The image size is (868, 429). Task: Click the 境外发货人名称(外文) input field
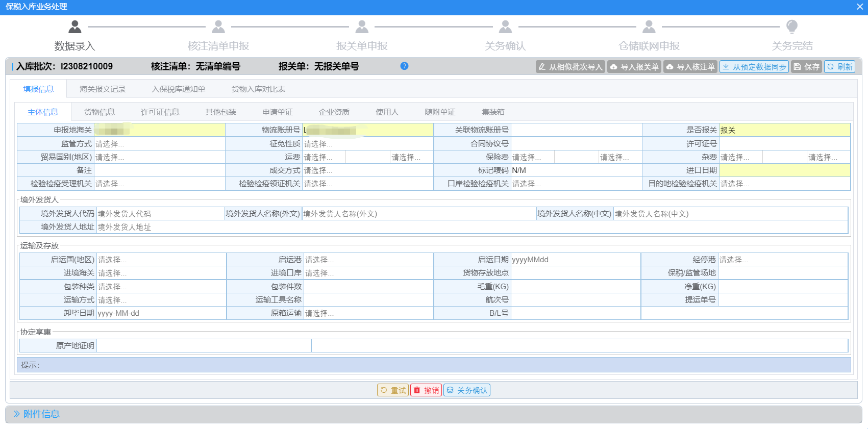tap(418, 214)
